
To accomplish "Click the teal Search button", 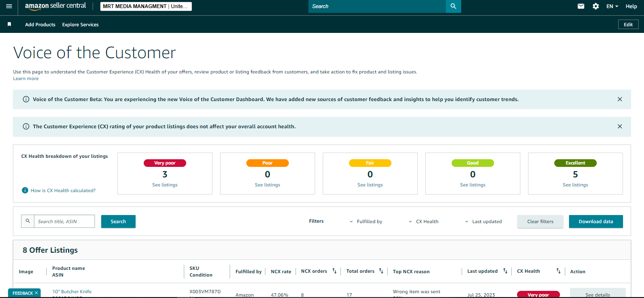I will (x=118, y=221).
